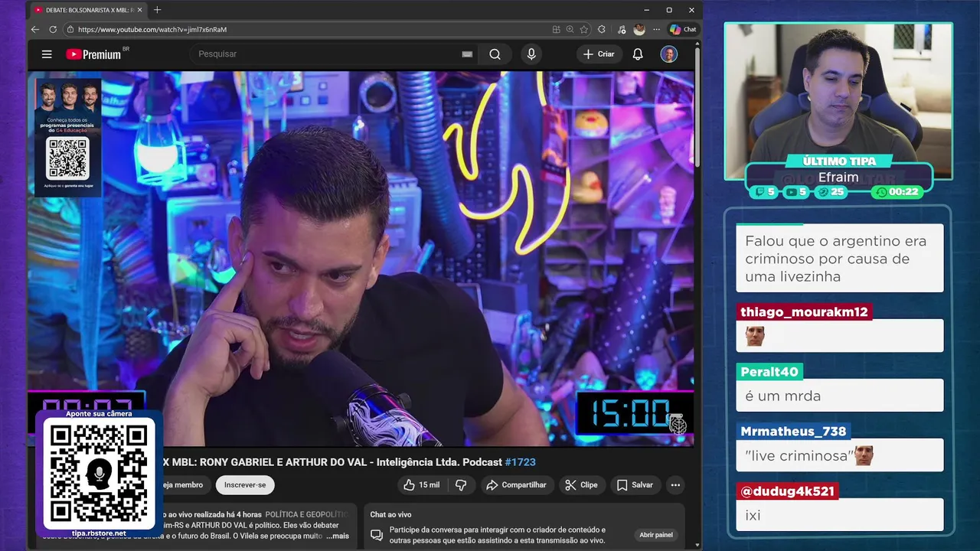
Task: Click the YouTube search magnifier button
Action: 495,54
